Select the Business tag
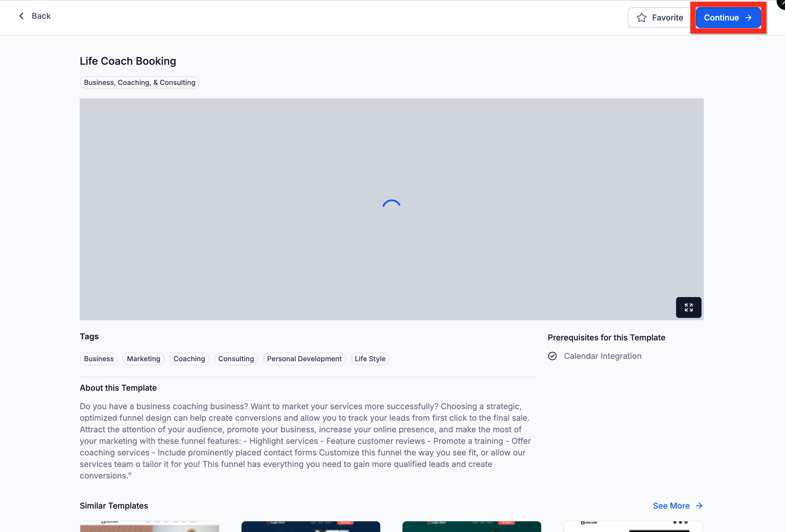The width and height of the screenshot is (785, 532). pyautogui.click(x=99, y=359)
